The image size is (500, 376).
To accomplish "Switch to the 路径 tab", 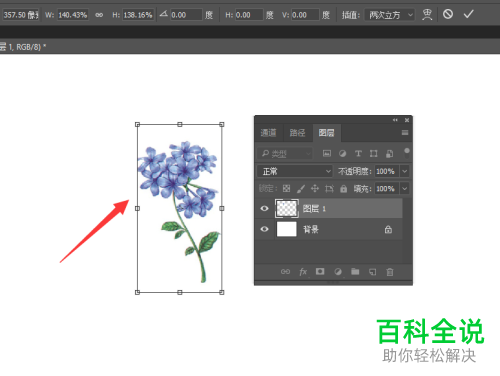I will [297, 133].
